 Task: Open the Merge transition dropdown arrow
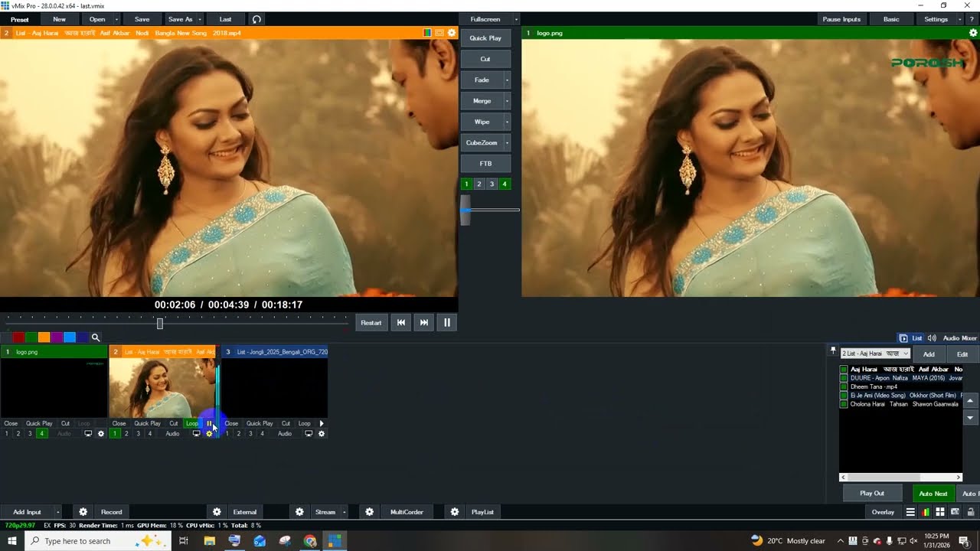(x=507, y=101)
